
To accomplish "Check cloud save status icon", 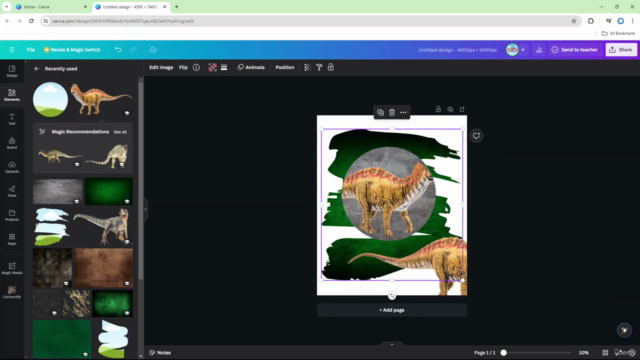I will click(153, 50).
